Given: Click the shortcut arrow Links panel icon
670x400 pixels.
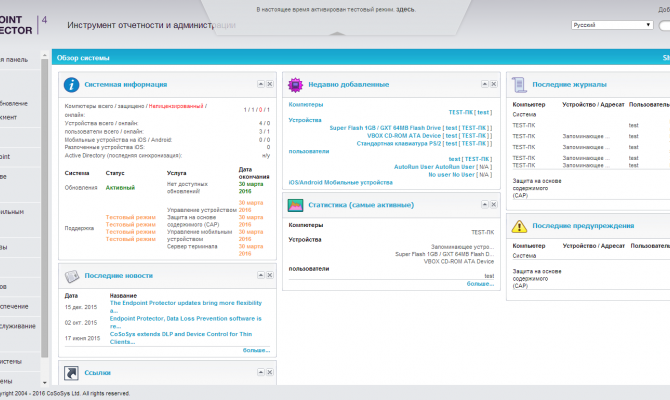Looking at the screenshot, I should (71, 373).
